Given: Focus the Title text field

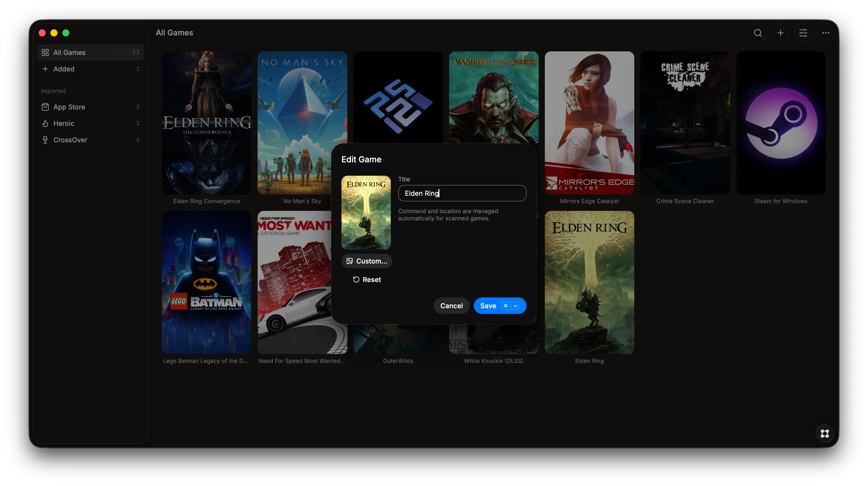Looking at the screenshot, I should click(x=462, y=193).
